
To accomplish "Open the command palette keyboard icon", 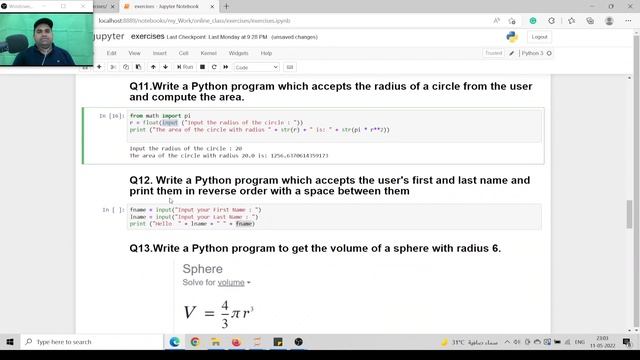I will click(290, 67).
